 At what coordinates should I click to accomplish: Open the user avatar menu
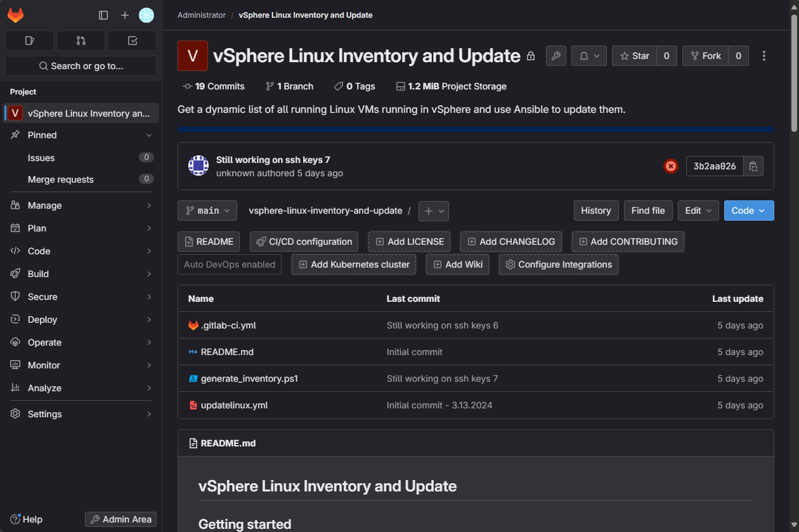click(x=146, y=15)
